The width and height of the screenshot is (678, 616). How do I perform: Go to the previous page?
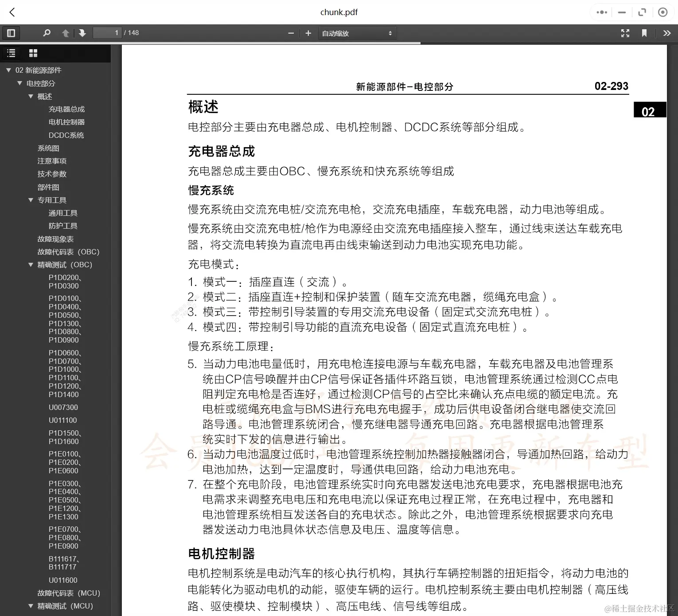click(66, 33)
